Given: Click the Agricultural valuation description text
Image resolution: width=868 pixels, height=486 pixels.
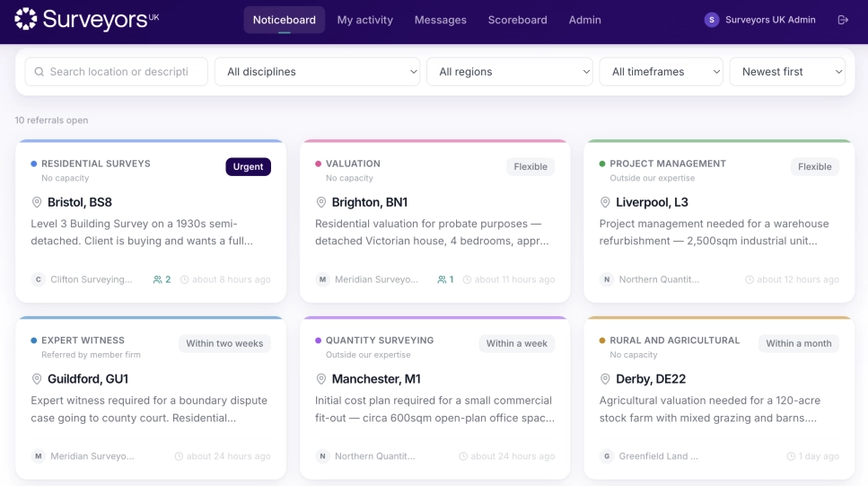Looking at the screenshot, I should coord(710,409).
